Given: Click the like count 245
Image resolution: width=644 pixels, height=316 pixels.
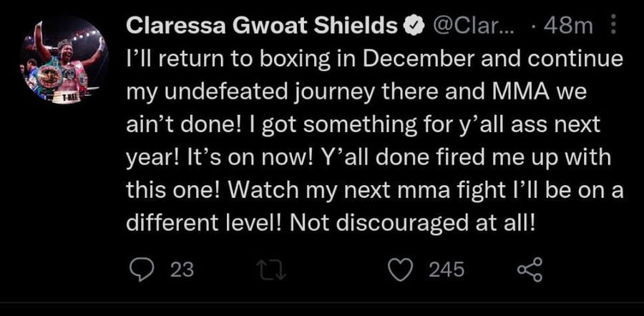Looking at the screenshot, I should coord(447,270).
